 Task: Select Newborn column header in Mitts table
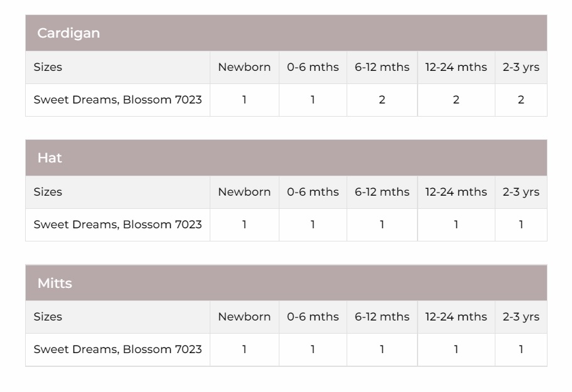coord(244,317)
